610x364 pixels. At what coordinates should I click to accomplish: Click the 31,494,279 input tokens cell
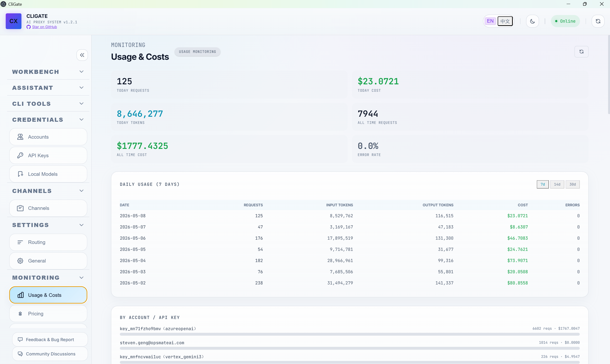coord(340,283)
